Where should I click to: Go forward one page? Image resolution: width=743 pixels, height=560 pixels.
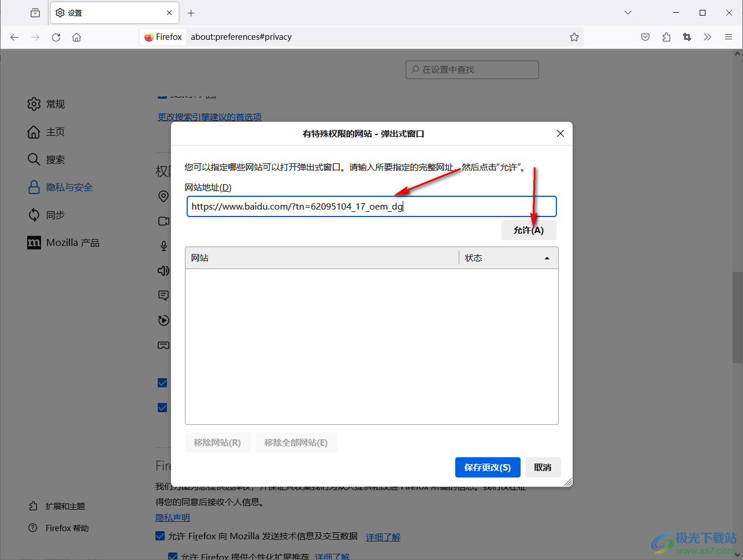35,37
